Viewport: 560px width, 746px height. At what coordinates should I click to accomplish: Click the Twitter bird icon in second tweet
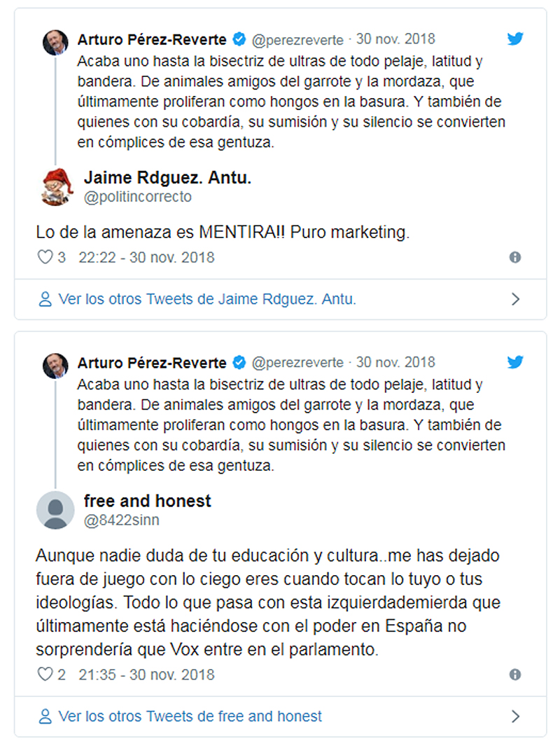tap(514, 362)
